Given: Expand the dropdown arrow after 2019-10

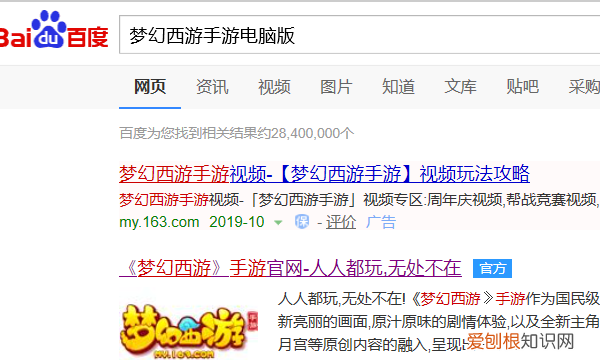Looking at the screenshot, I should [x=278, y=222].
